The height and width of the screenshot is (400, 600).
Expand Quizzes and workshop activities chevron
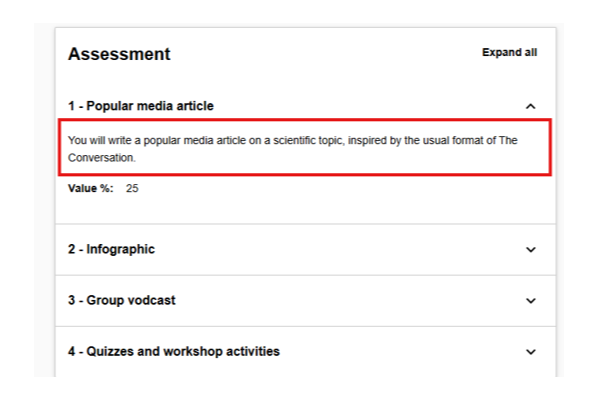530,352
